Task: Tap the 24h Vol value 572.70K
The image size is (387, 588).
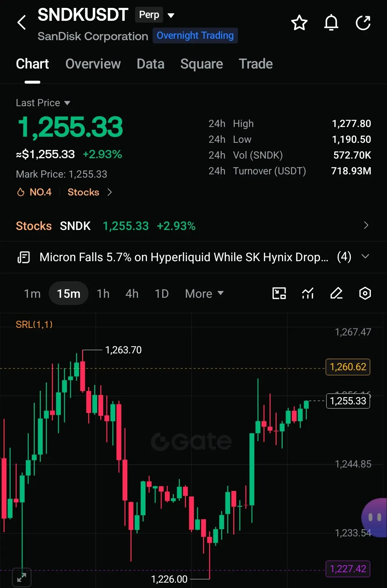Action: (x=352, y=155)
